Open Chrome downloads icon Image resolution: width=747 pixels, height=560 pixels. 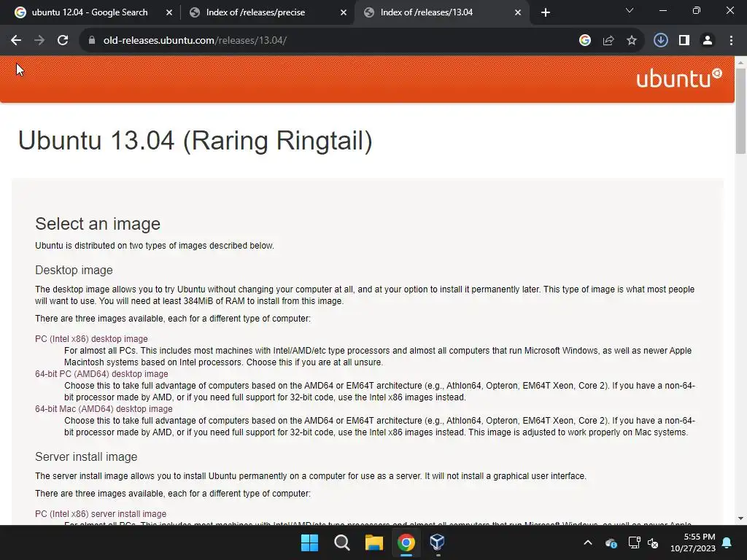tap(661, 41)
